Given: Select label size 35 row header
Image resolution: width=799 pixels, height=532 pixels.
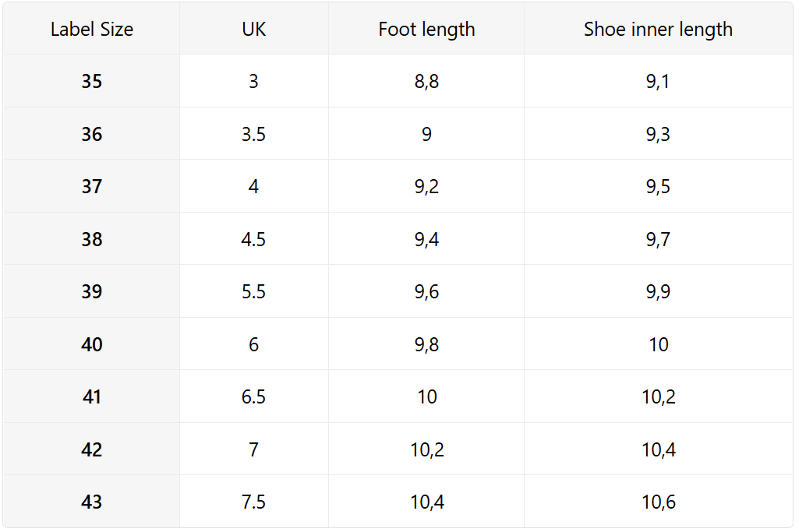Looking at the screenshot, I should coord(92,81).
